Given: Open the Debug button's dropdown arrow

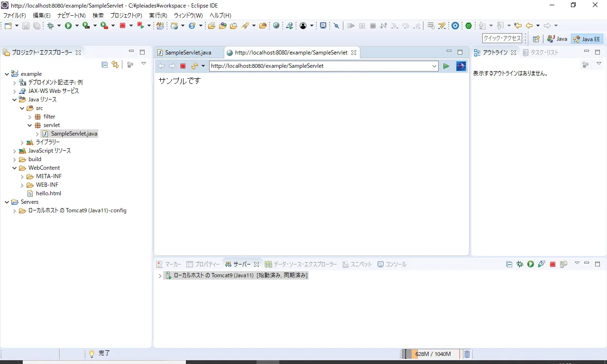Looking at the screenshot, I should click(59, 26).
